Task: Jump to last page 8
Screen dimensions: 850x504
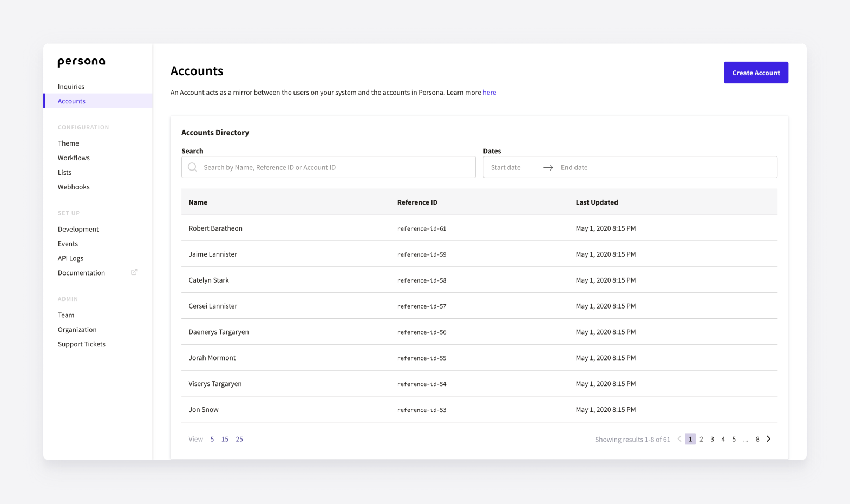Action: point(757,439)
